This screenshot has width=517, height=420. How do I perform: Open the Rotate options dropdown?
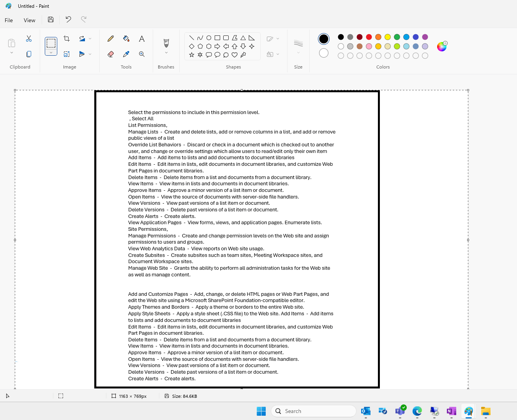click(x=90, y=38)
